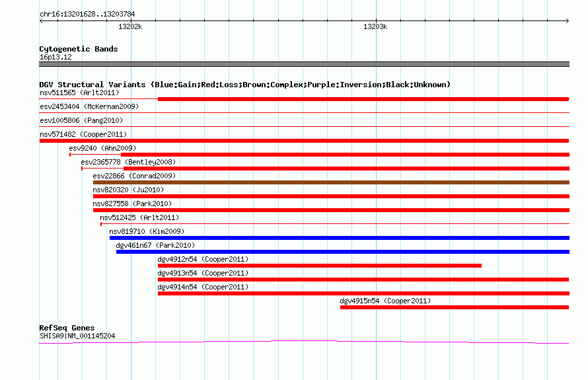Screen dimensions: 588x380
Task: Select the dgv4915n54 red loss bar
Action: pyautogui.click(x=455, y=307)
